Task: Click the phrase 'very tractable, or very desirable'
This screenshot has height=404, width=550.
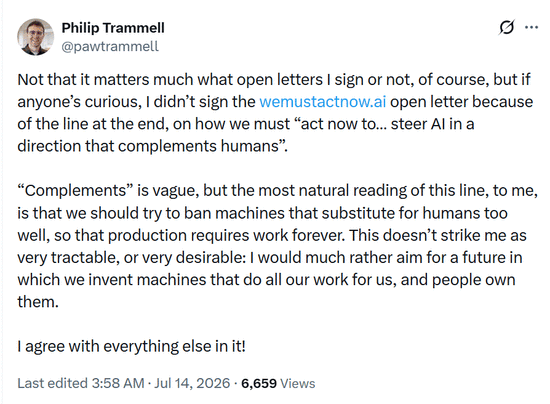Action: pos(130,258)
